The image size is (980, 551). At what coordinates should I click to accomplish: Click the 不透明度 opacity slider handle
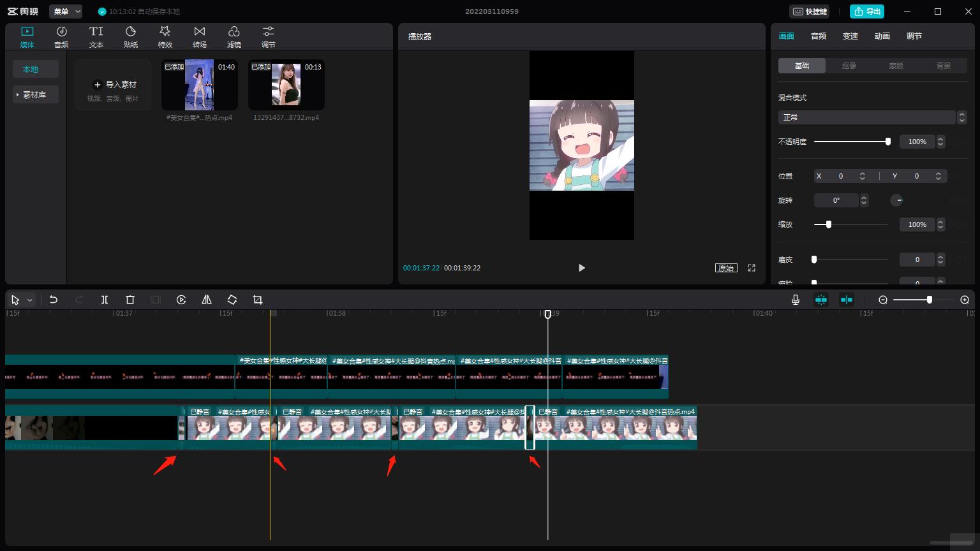887,142
